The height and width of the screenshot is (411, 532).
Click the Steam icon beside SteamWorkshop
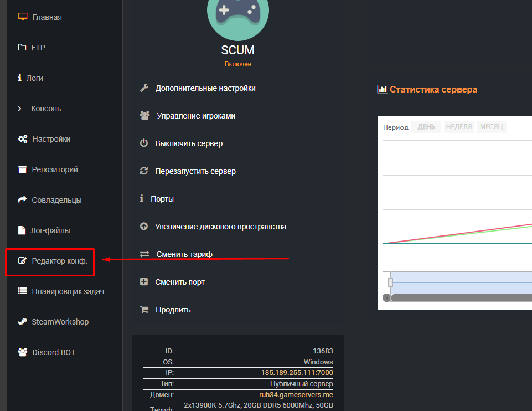[x=22, y=322]
